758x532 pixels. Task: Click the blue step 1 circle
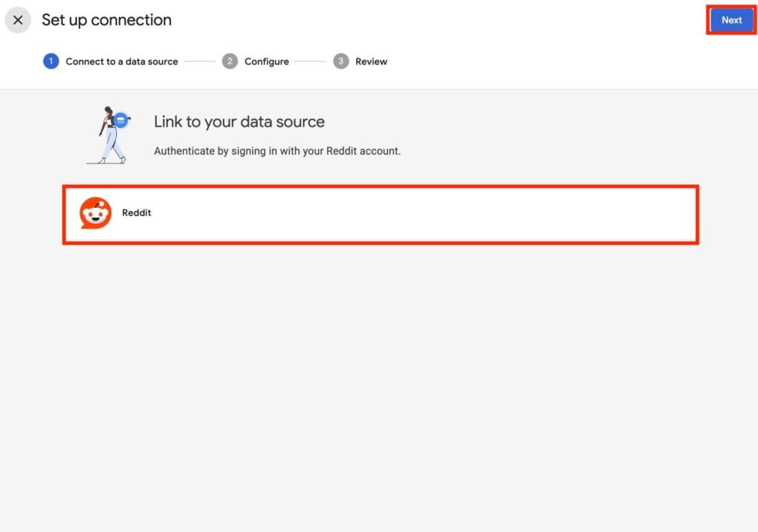click(50, 61)
